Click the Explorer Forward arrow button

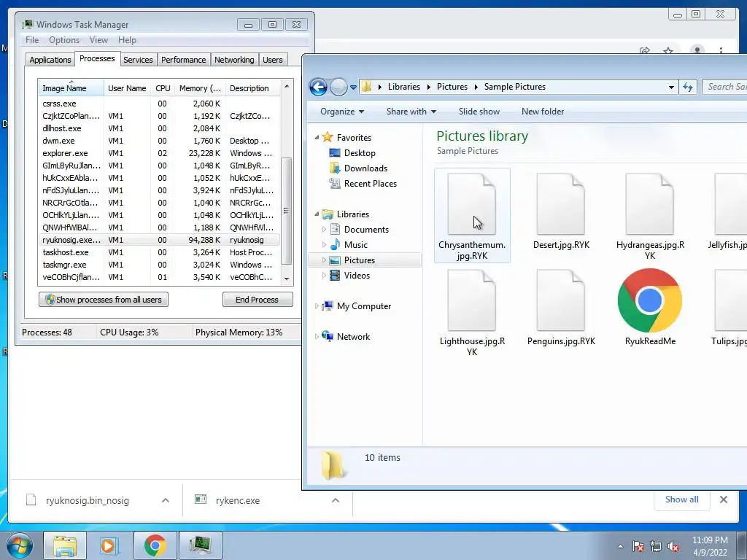point(338,87)
